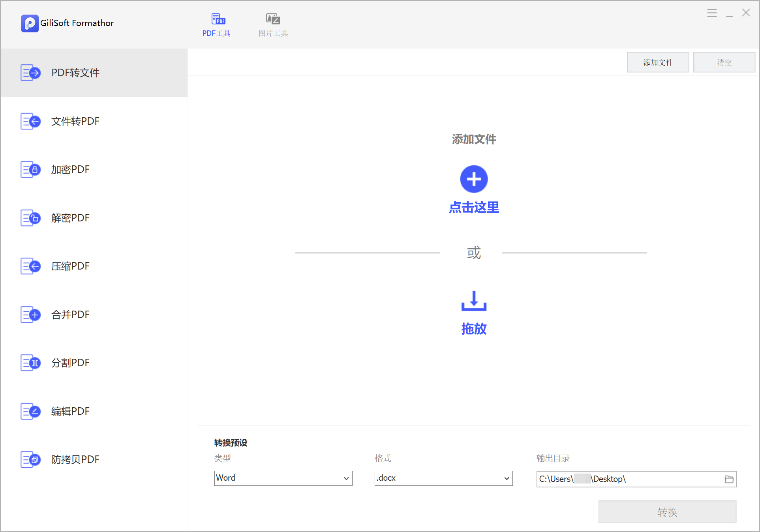Click the PDF转文件 sidebar icon

tap(30, 73)
